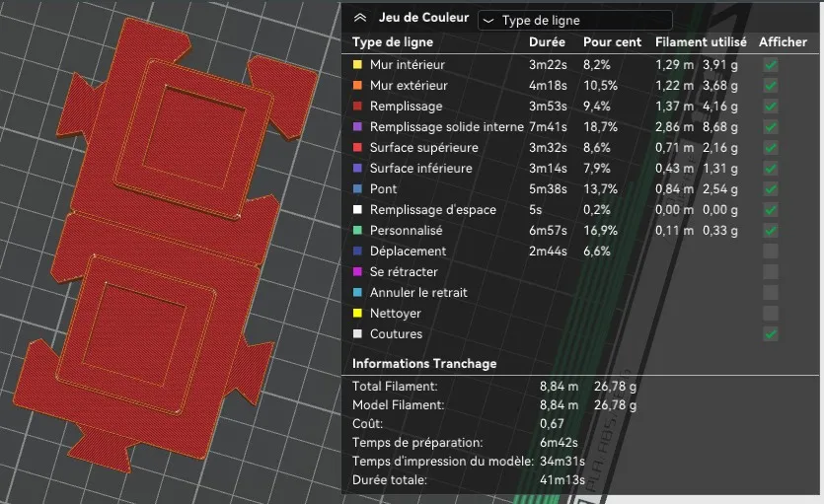Click the 8,68 g filament weight value
Image resolution: width=824 pixels, height=504 pixels.
pyautogui.click(x=720, y=127)
